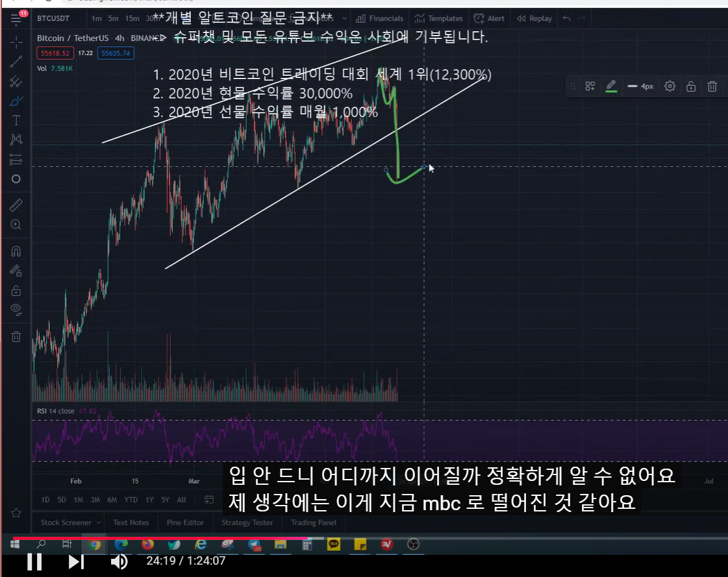
Task: Set date range to 5Y
Action: [x=166, y=500]
